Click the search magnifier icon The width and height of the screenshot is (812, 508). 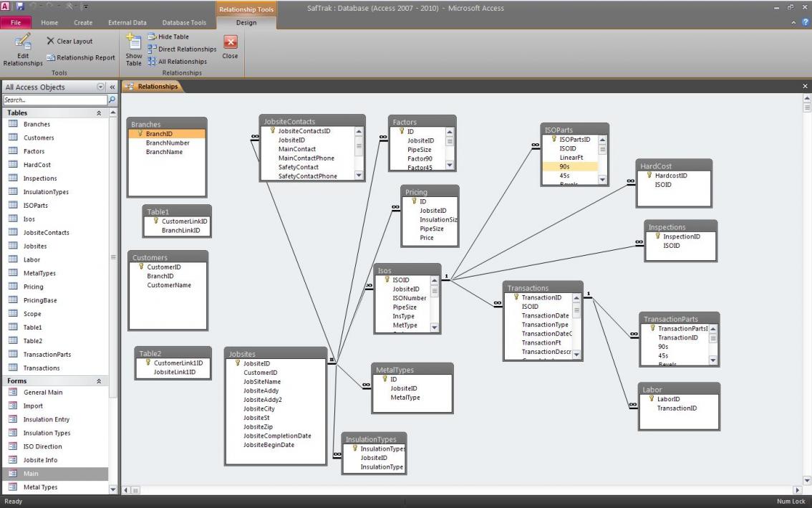112,100
